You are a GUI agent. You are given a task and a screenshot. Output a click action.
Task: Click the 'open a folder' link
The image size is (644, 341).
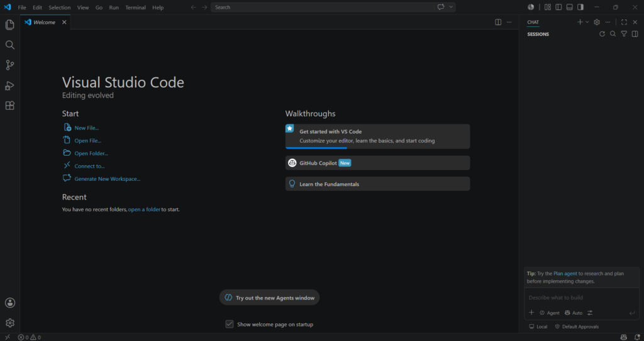(144, 209)
